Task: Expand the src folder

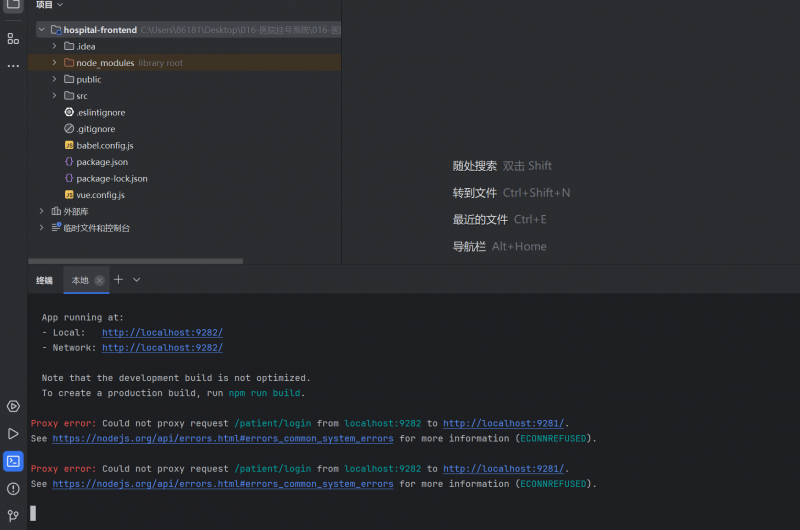Action: coord(54,95)
